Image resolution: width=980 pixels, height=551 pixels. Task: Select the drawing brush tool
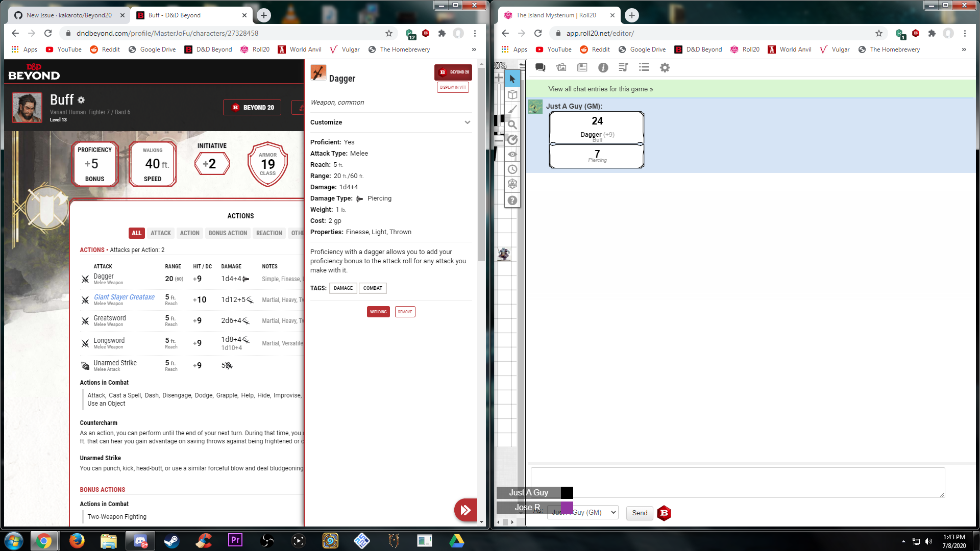[x=512, y=109]
